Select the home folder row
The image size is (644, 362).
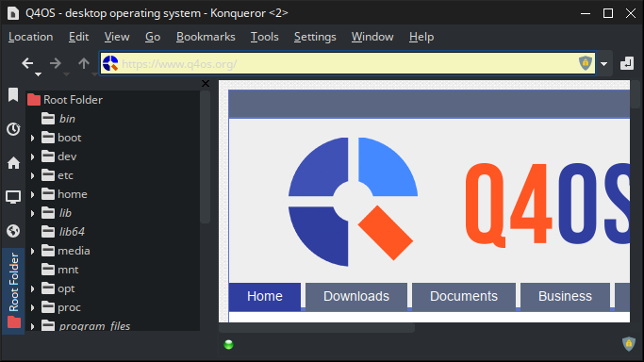point(64,194)
